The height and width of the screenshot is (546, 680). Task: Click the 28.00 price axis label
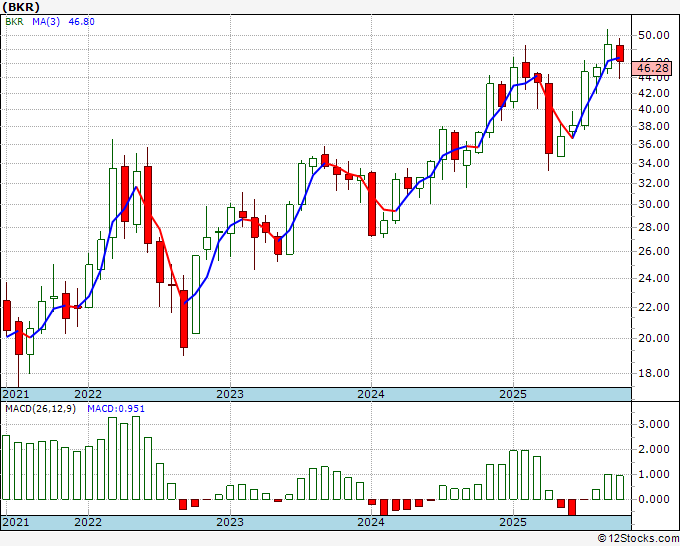(x=654, y=227)
